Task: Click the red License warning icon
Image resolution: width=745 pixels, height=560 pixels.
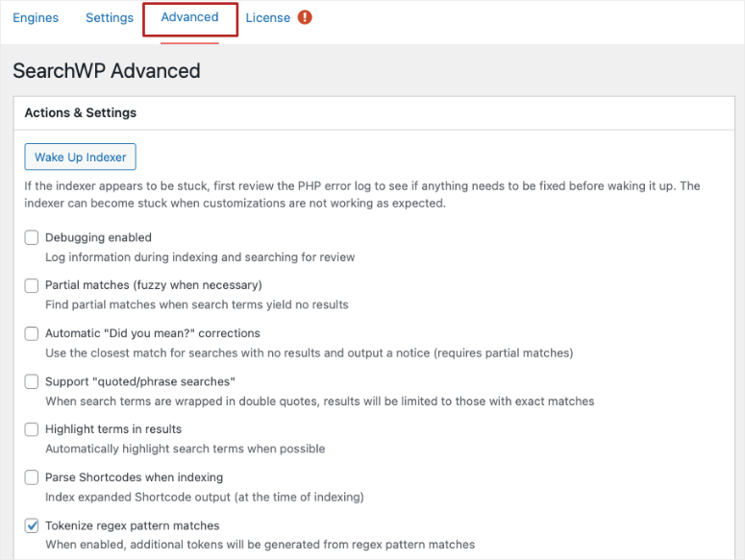Action: (305, 17)
